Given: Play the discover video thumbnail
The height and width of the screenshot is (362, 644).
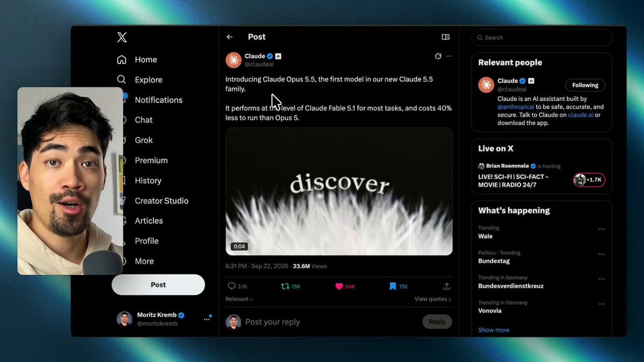Looking at the screenshot, I should tap(339, 191).
